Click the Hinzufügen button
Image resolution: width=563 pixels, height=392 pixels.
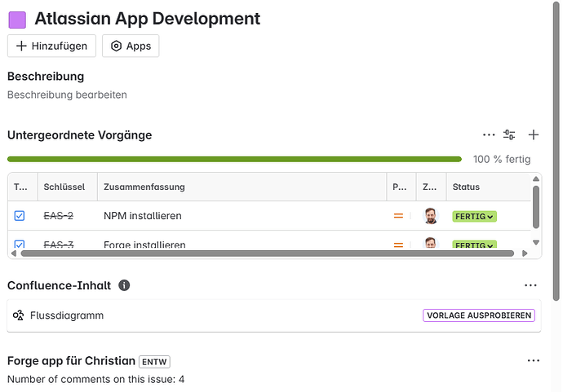click(x=51, y=46)
